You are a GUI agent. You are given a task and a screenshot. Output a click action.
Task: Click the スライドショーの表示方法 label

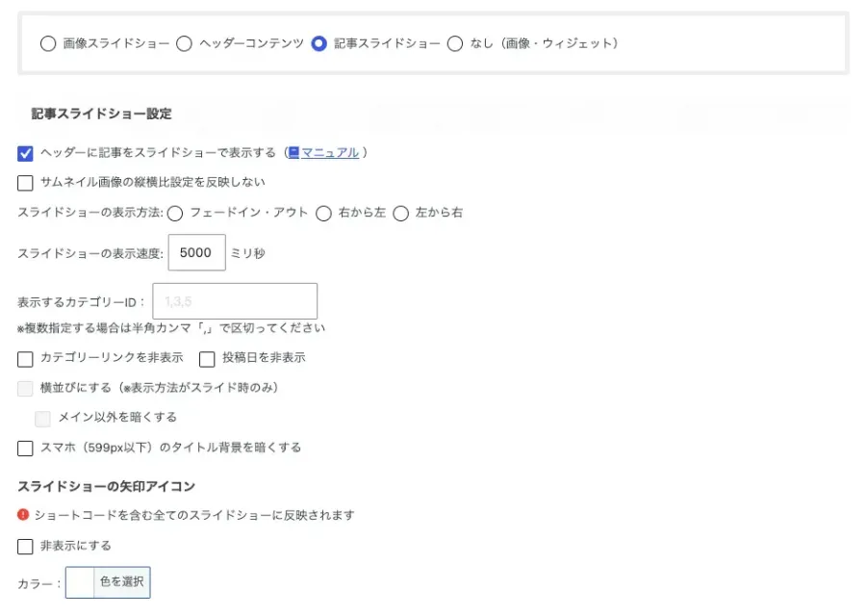click(90, 213)
